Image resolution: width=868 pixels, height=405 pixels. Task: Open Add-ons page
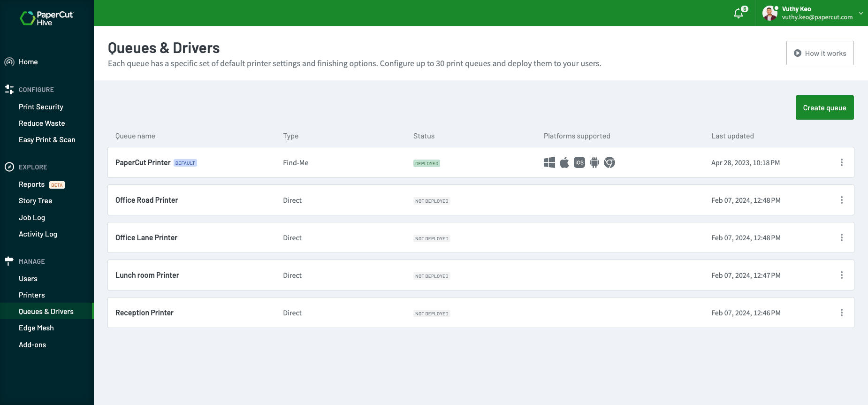coord(32,345)
